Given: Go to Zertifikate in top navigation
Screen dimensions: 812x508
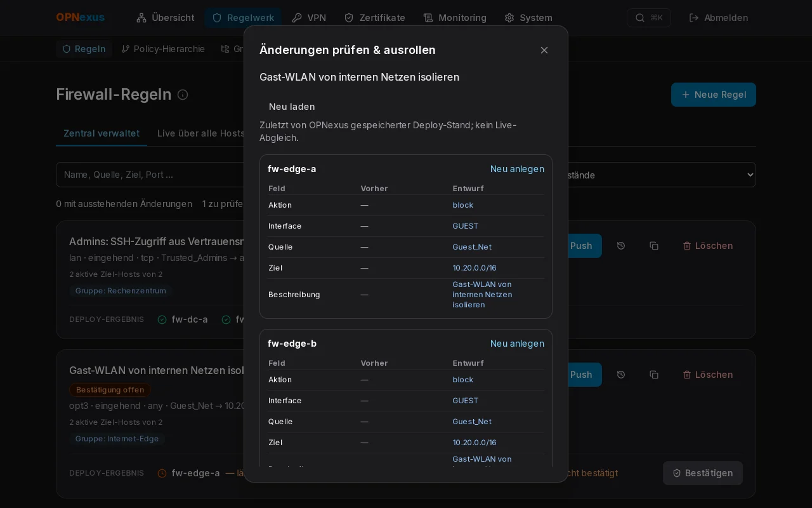Looking at the screenshot, I should click(x=374, y=18).
